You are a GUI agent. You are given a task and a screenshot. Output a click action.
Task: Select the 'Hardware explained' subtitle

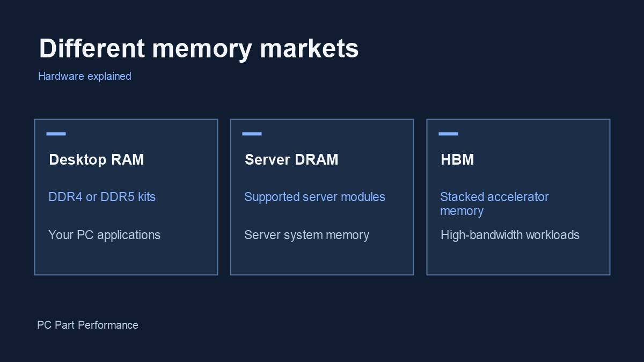[x=85, y=76]
